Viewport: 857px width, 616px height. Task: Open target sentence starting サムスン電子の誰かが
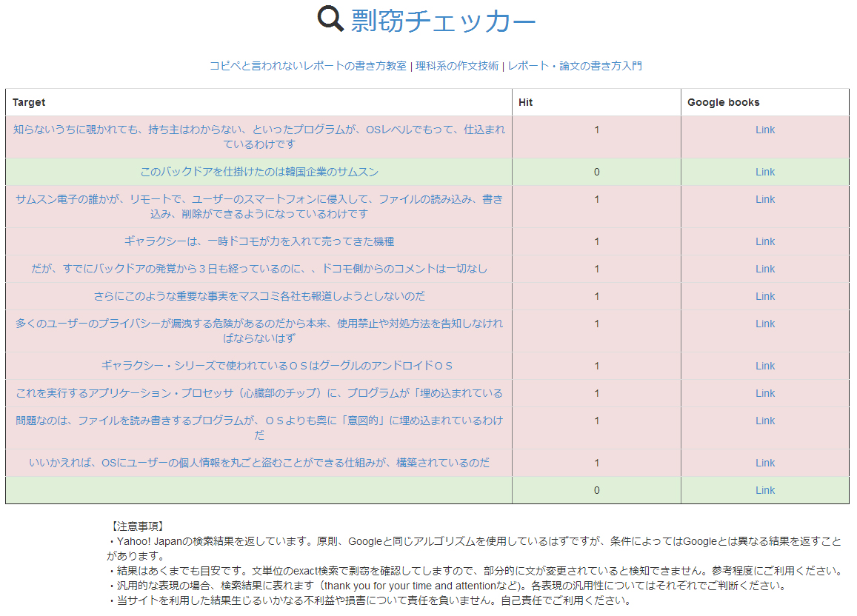point(259,207)
